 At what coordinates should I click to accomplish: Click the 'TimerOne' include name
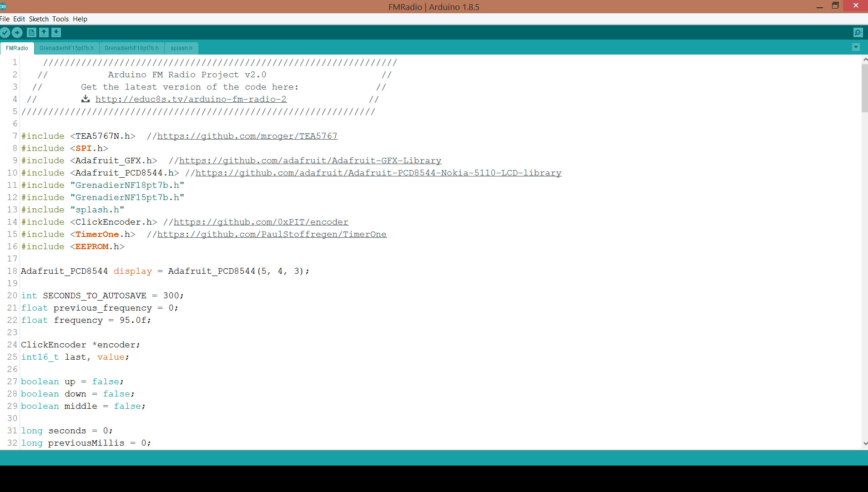(x=97, y=234)
